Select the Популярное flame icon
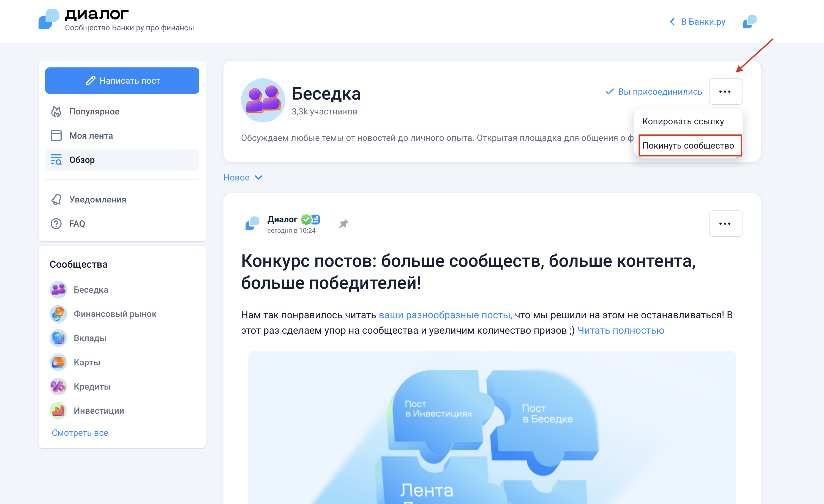 56,112
